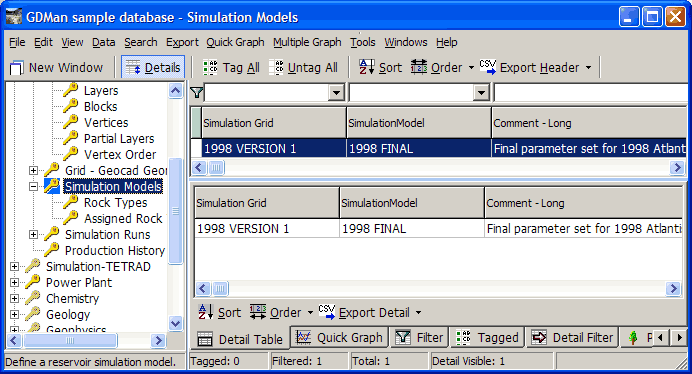Expand the Simulation Runs node
692x374 pixels.
click(x=34, y=234)
